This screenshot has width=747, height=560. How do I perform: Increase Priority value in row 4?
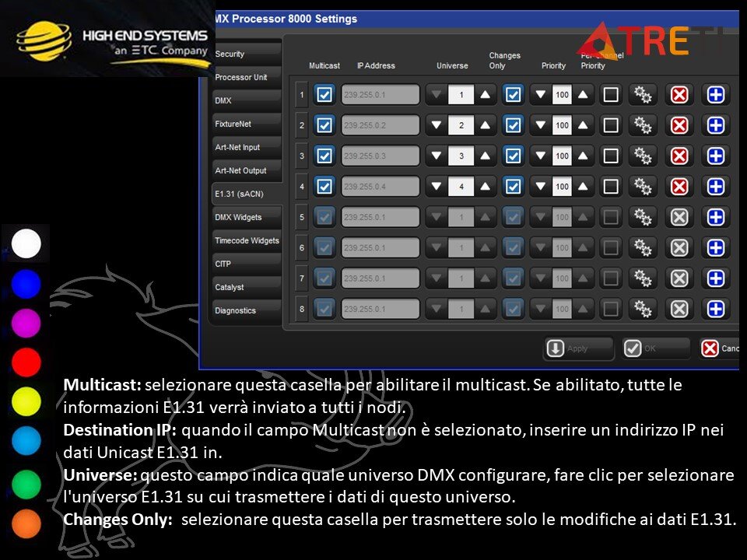(583, 187)
